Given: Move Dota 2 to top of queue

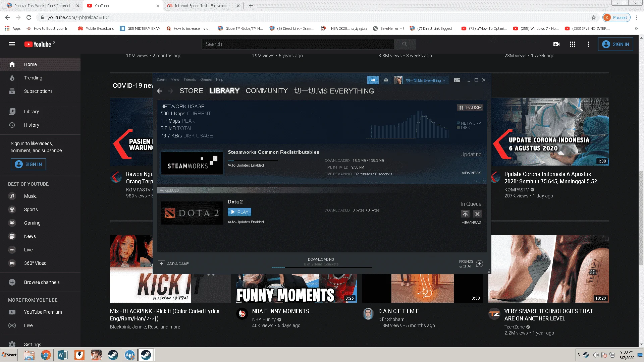Looking at the screenshot, I should tap(465, 214).
